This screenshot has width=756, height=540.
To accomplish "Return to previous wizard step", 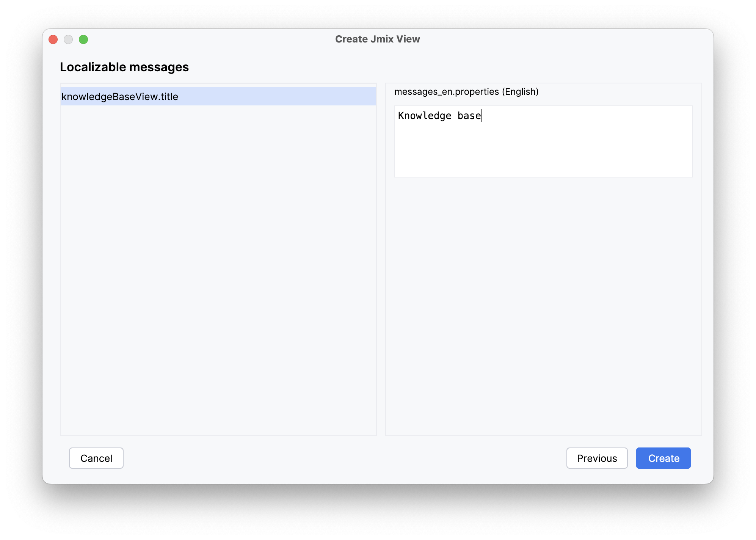I will click(596, 458).
